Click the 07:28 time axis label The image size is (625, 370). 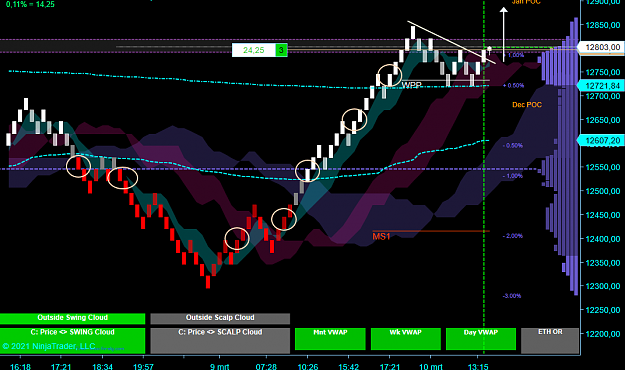(x=266, y=366)
